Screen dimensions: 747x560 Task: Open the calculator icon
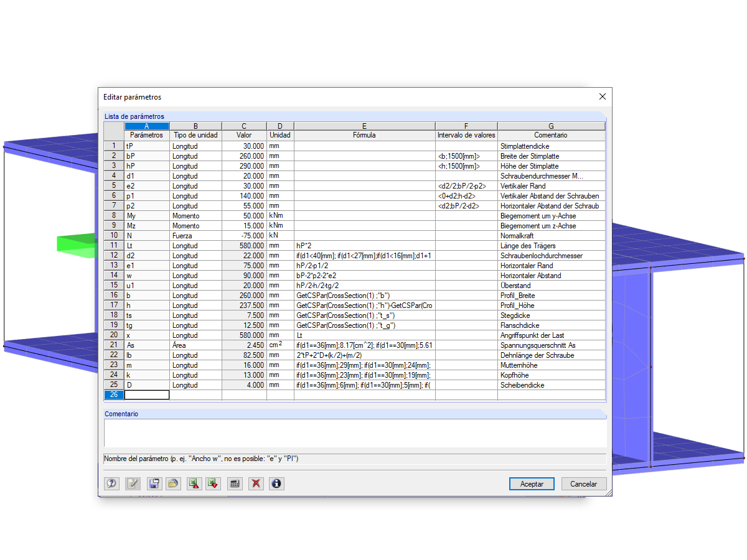tap(235, 483)
